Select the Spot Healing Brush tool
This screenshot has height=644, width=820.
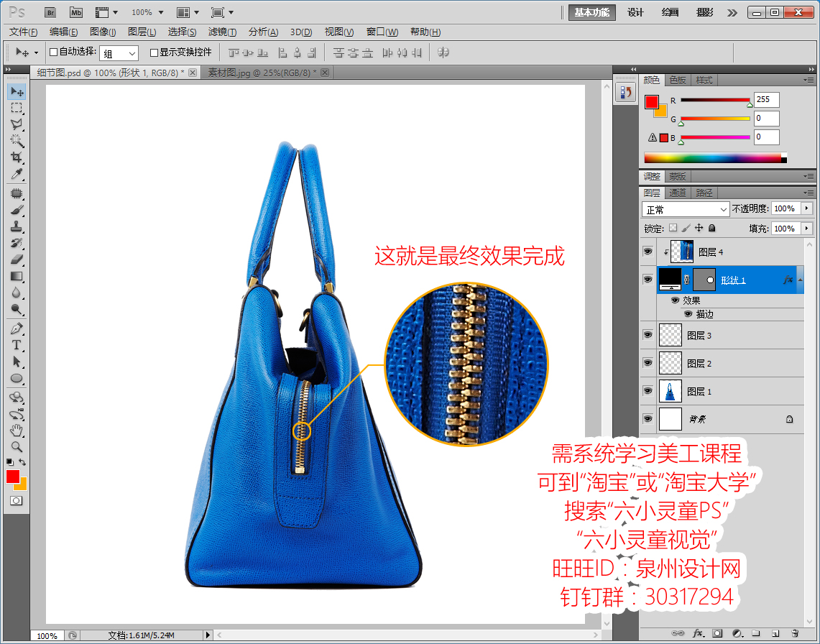point(17,193)
